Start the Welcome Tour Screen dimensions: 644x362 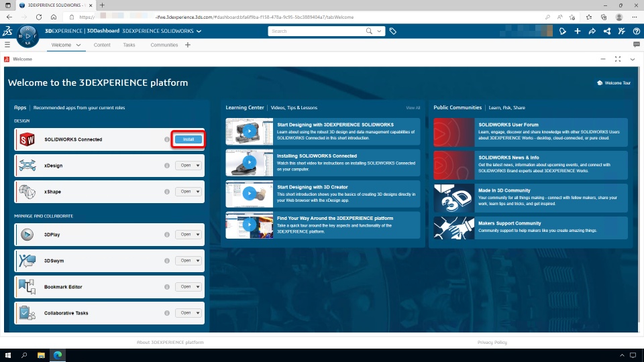[614, 83]
